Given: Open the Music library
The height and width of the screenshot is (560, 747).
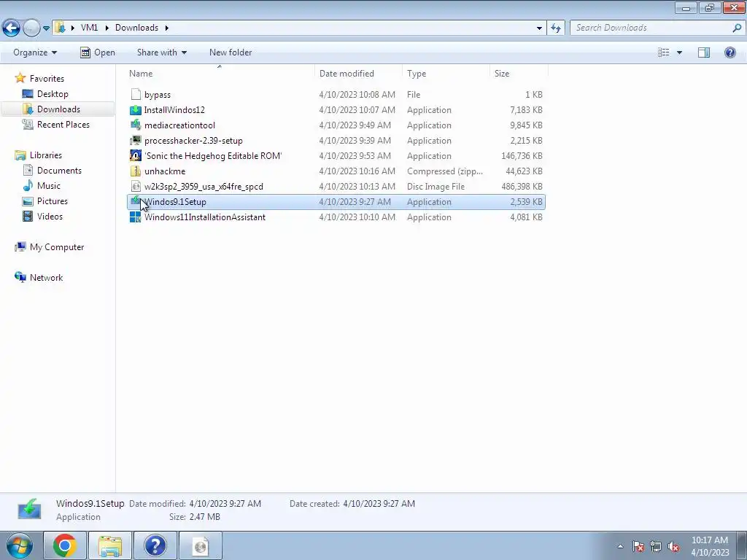Looking at the screenshot, I should (49, 186).
